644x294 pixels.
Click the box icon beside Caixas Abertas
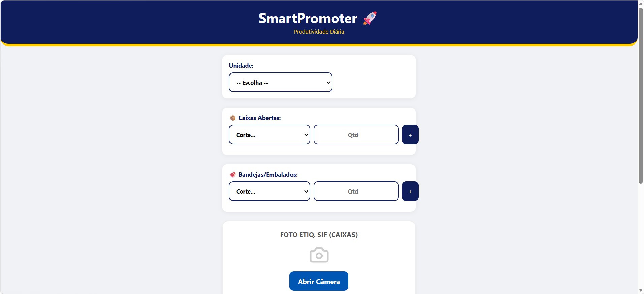click(x=233, y=118)
